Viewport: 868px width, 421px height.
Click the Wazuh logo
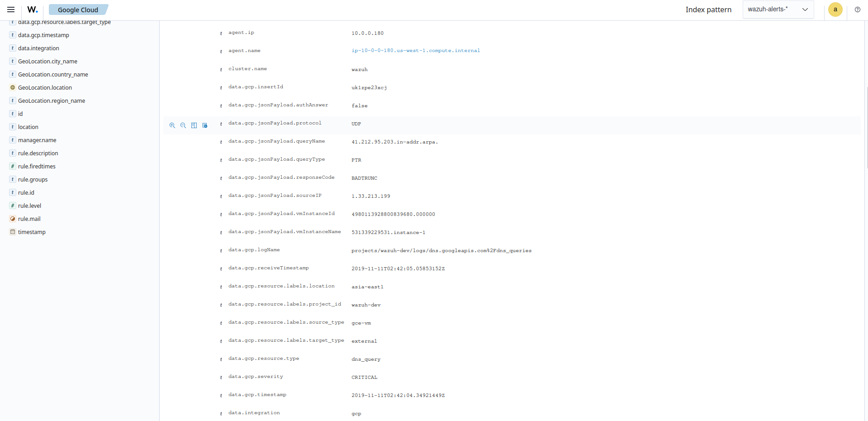pyautogui.click(x=32, y=9)
